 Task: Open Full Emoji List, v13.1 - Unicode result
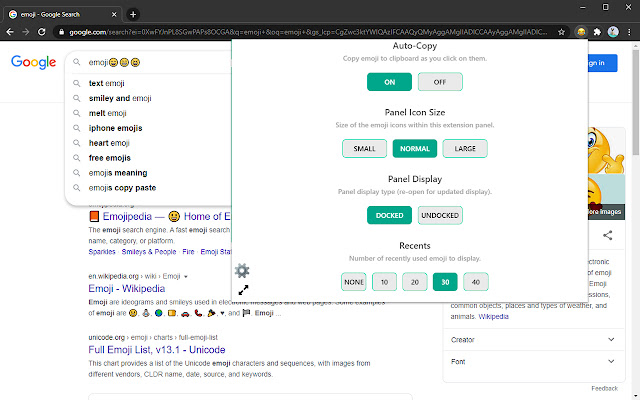click(157, 350)
